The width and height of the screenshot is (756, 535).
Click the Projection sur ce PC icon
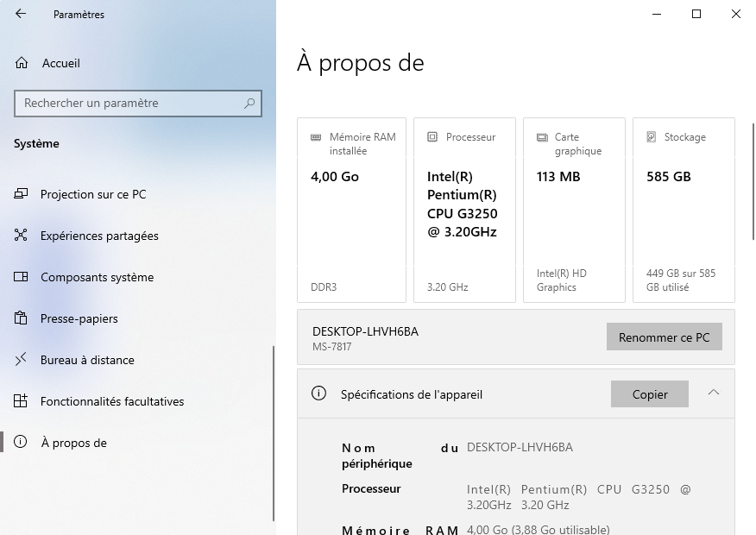point(22,194)
